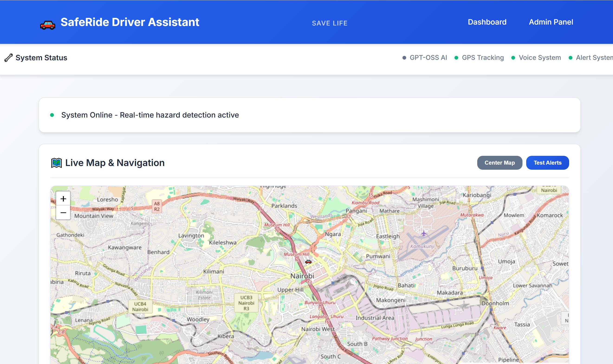The height and width of the screenshot is (364, 613).
Task: Click the Alert System status label
Action: 594,58
